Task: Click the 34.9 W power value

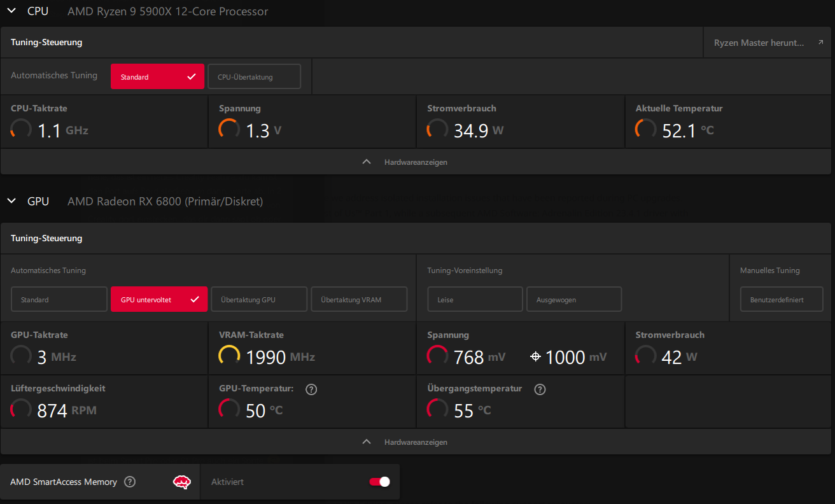Action: [x=479, y=131]
